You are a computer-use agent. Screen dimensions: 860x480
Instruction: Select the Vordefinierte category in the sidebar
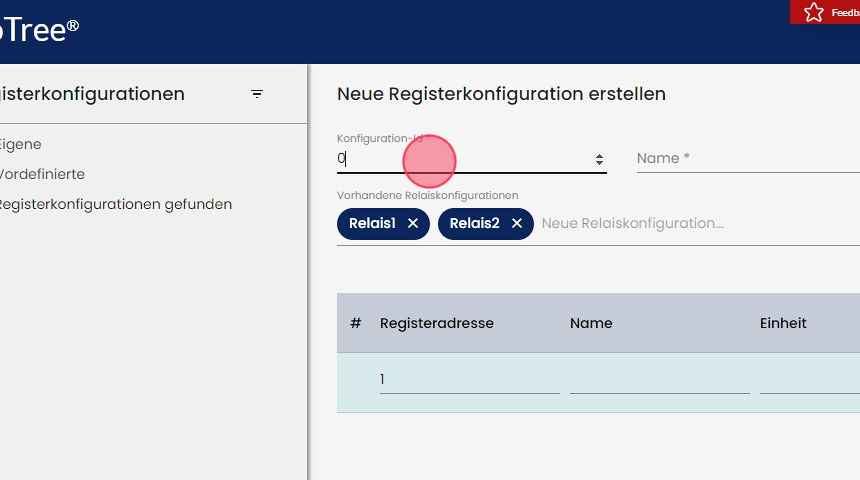click(42, 174)
